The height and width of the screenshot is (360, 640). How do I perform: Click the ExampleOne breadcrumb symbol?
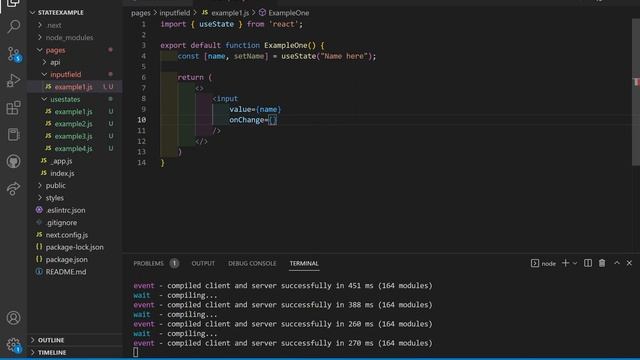click(284, 13)
